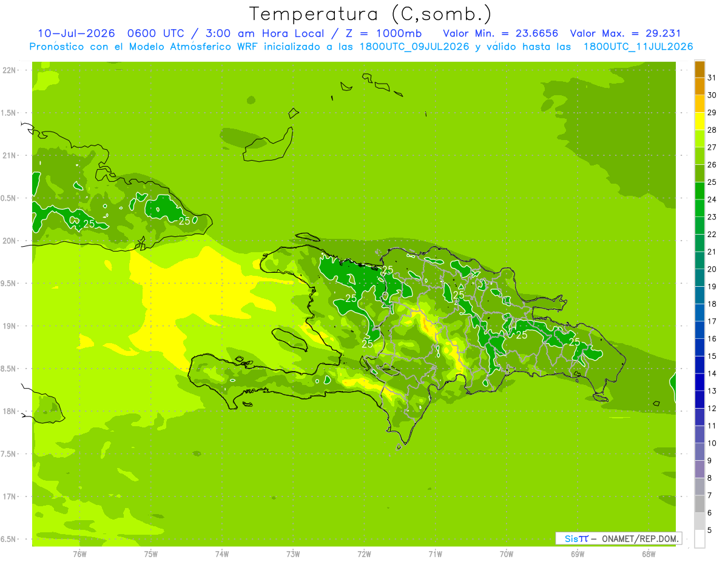Click the 72W longitude axis label
The height and width of the screenshot is (562, 728).
(x=364, y=554)
